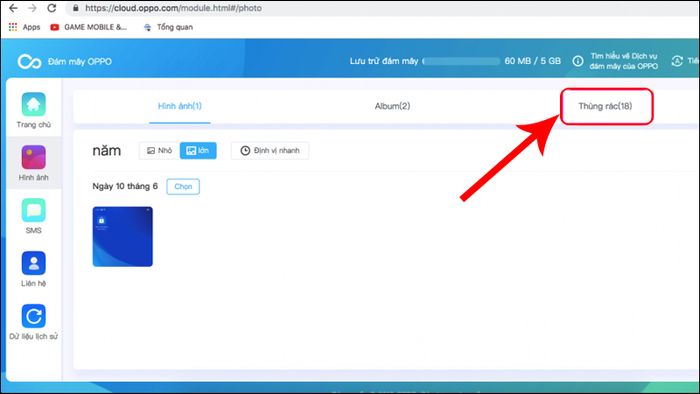
Task: Click the Chọn select button
Action: 183,187
